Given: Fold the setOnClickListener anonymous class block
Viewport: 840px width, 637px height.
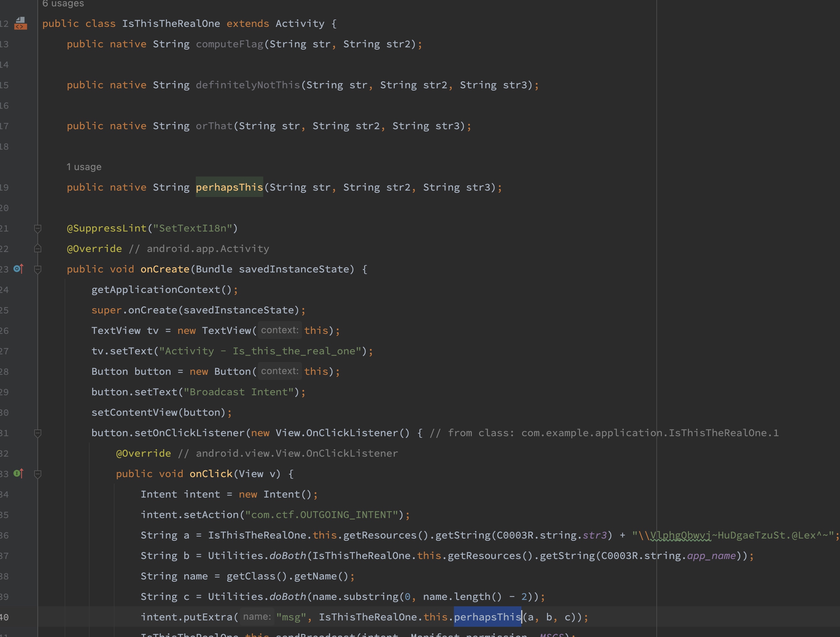Looking at the screenshot, I should tap(38, 433).
